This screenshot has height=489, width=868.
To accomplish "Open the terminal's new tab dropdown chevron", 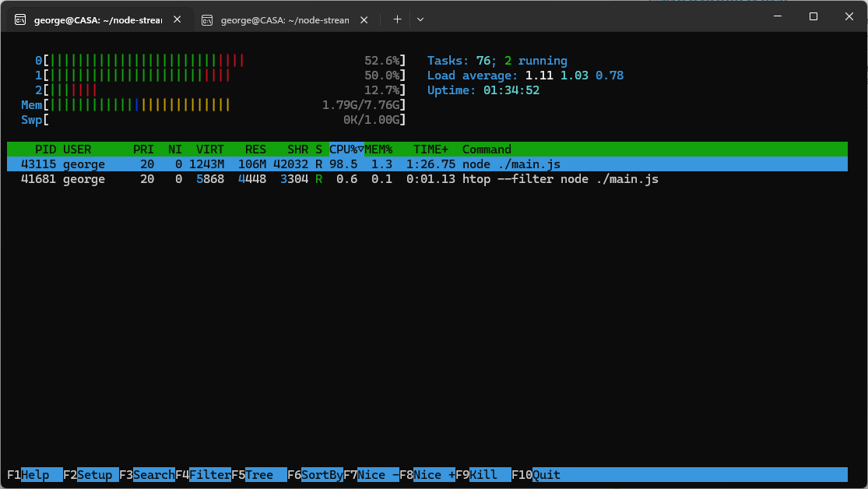I will pos(419,19).
